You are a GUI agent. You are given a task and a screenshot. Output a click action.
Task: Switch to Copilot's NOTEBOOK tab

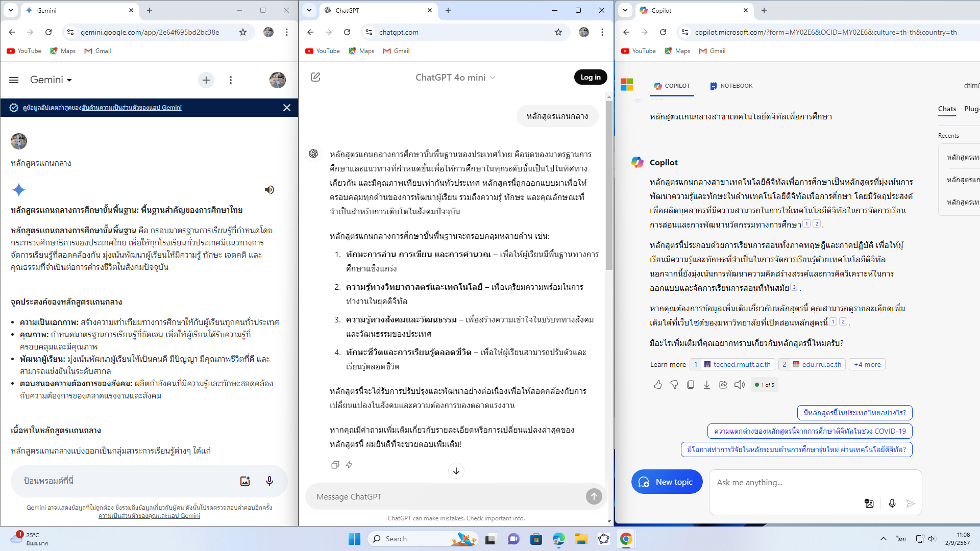(x=731, y=86)
